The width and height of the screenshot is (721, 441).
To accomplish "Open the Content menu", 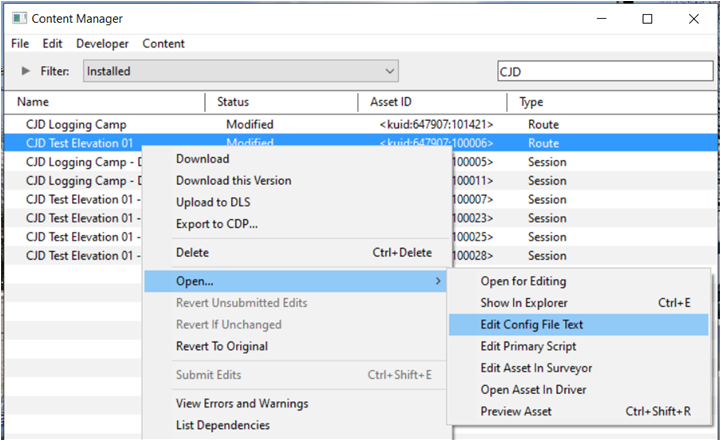I will [x=163, y=44].
